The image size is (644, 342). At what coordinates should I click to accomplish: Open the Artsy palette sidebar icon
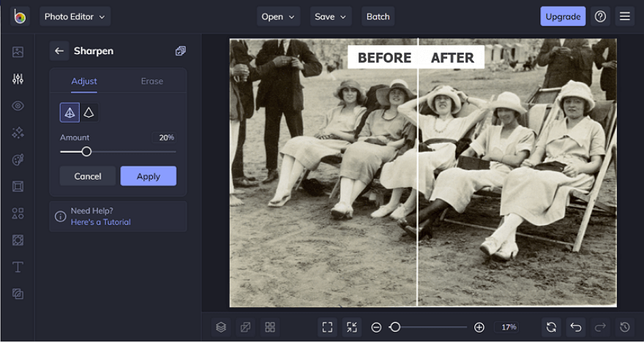(x=18, y=159)
